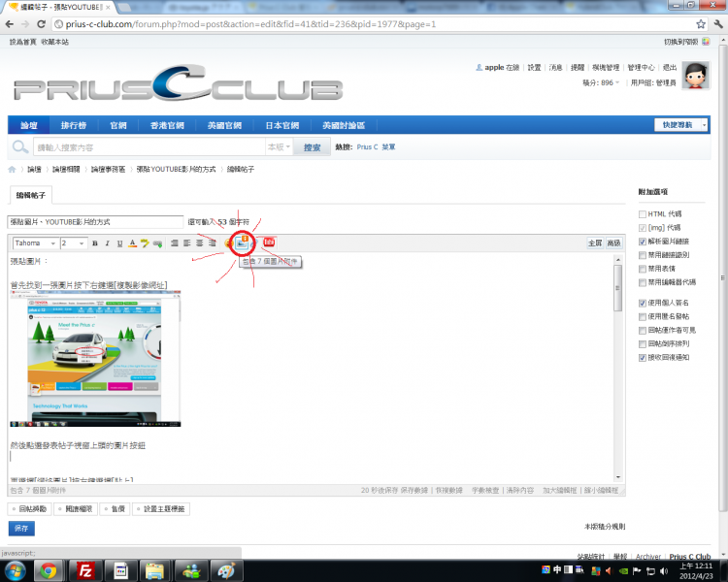Check the 禁用鏈接識別 option

coord(643,255)
